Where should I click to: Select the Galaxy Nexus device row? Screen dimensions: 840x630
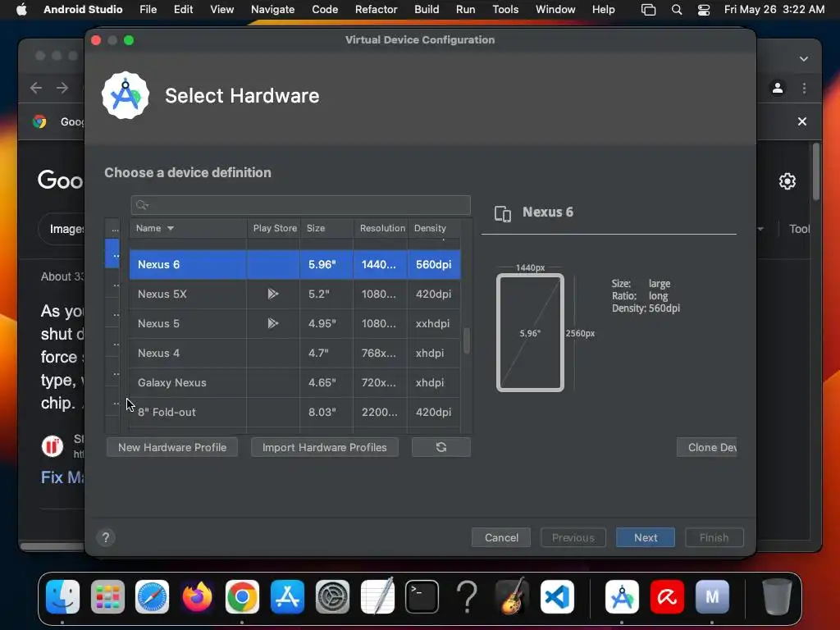click(x=294, y=382)
